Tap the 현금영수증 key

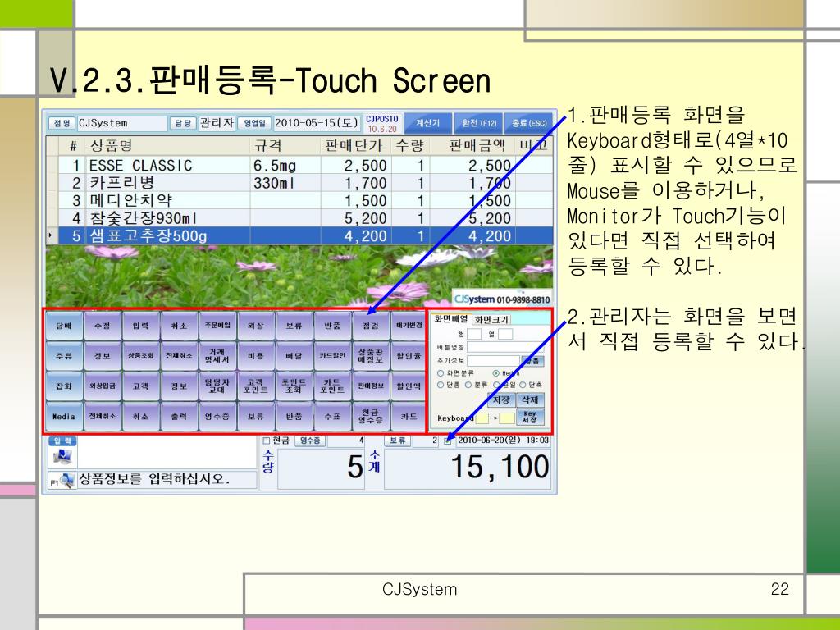point(370,416)
